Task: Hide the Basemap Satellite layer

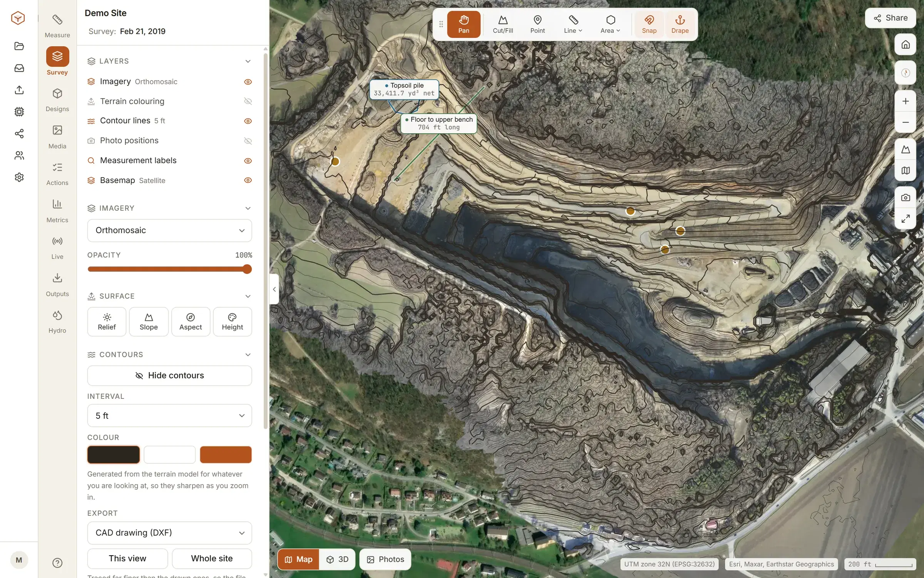Action: point(248,180)
